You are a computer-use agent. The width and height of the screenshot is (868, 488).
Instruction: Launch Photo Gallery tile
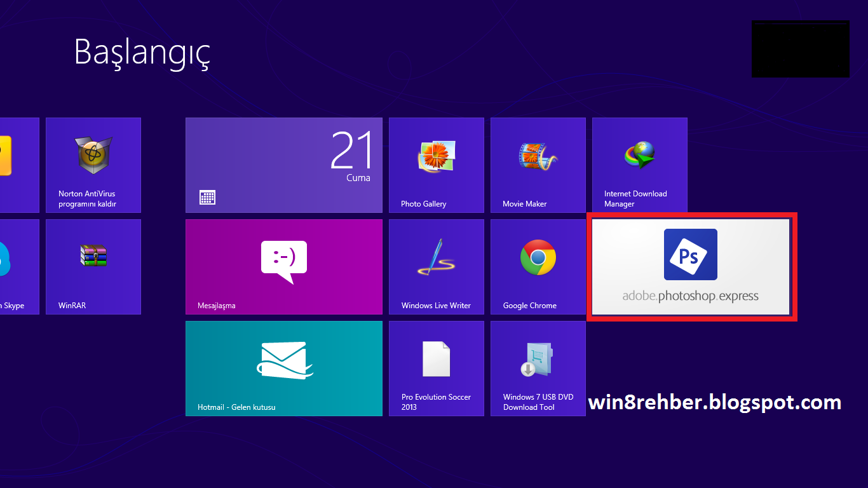(437, 165)
